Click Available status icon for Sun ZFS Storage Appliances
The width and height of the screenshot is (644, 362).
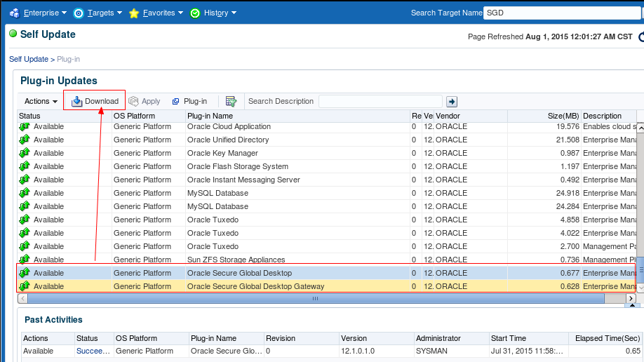[x=25, y=260]
